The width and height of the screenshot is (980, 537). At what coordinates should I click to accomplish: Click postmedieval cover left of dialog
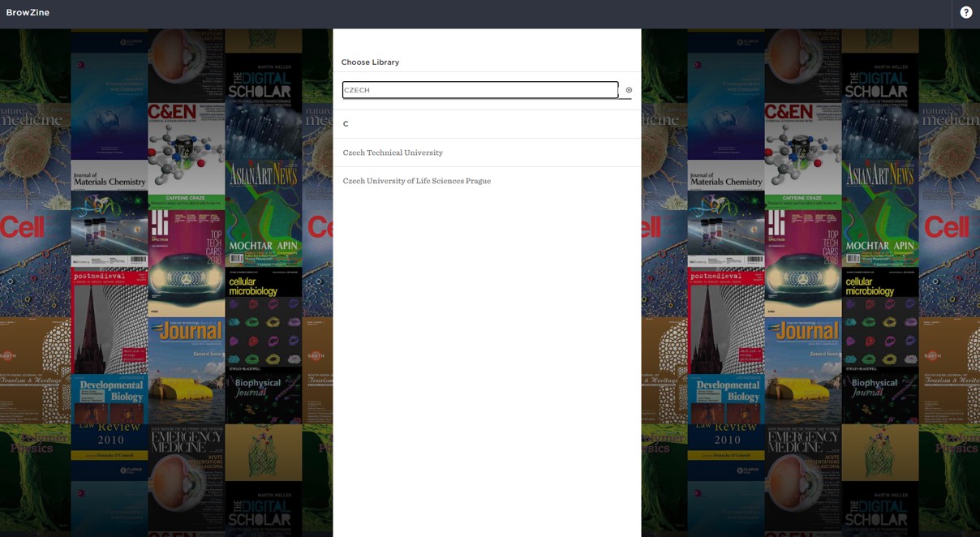tap(109, 320)
